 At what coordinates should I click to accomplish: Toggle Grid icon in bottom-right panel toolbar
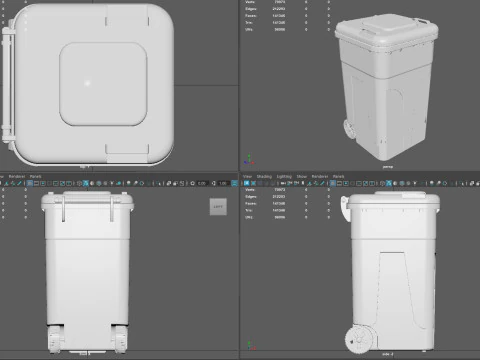[x=333, y=183]
